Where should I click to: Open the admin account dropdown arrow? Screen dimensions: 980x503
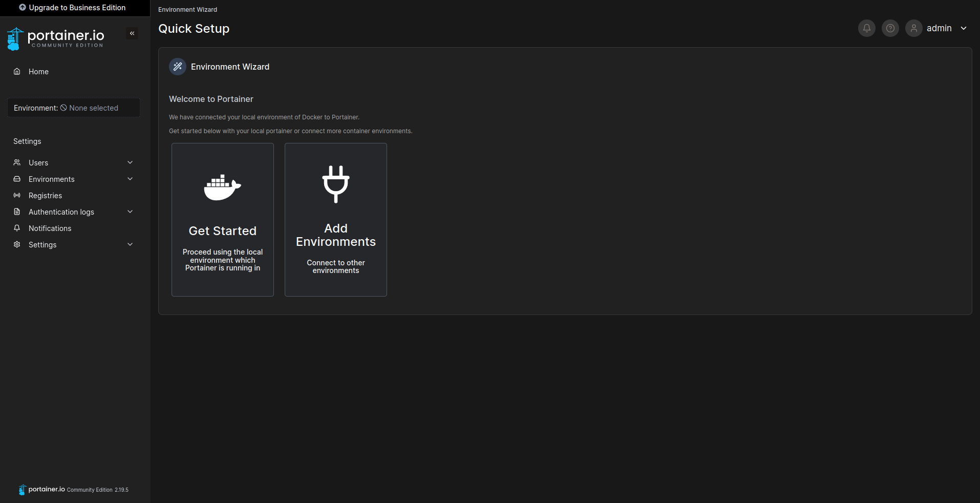click(963, 28)
